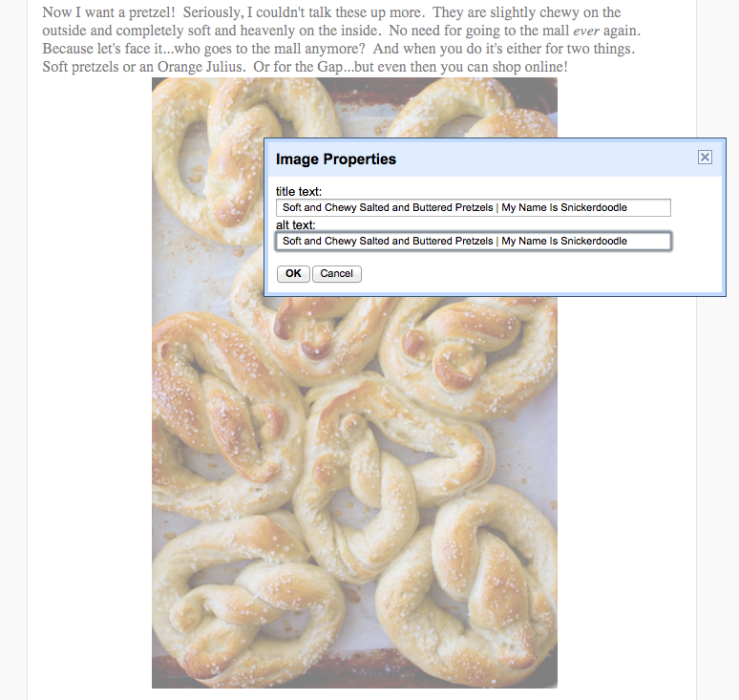Image resolution: width=739 pixels, height=700 pixels.
Task: Click the italic word "ever" in the paragraph
Action: [x=586, y=32]
